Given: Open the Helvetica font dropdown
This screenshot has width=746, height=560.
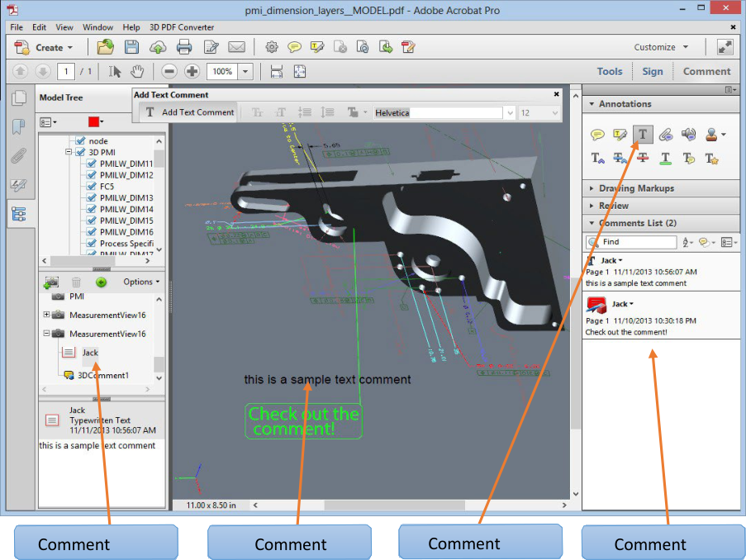Looking at the screenshot, I should (510, 113).
